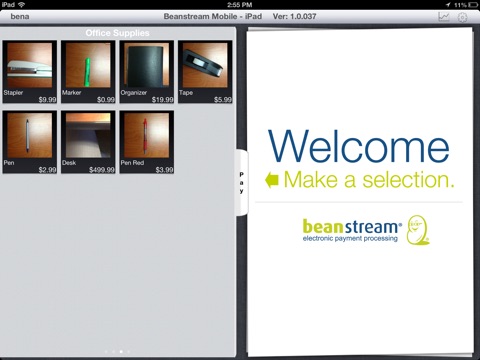480x360 pixels.
Task: Click the Welcome heading text
Action: pos(359,146)
